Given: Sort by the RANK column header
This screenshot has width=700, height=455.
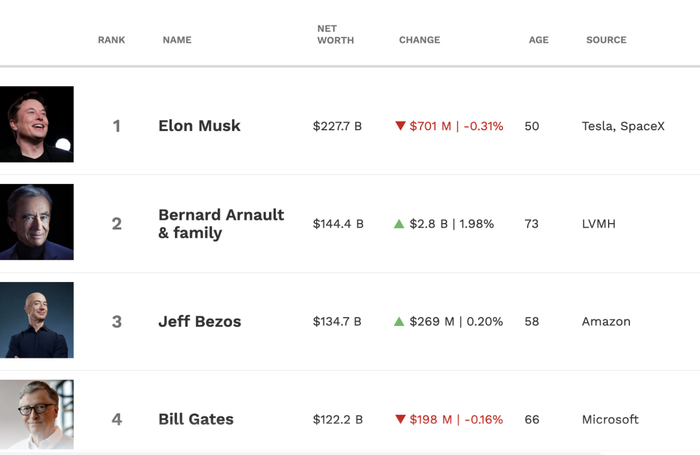Looking at the screenshot, I should click(111, 40).
